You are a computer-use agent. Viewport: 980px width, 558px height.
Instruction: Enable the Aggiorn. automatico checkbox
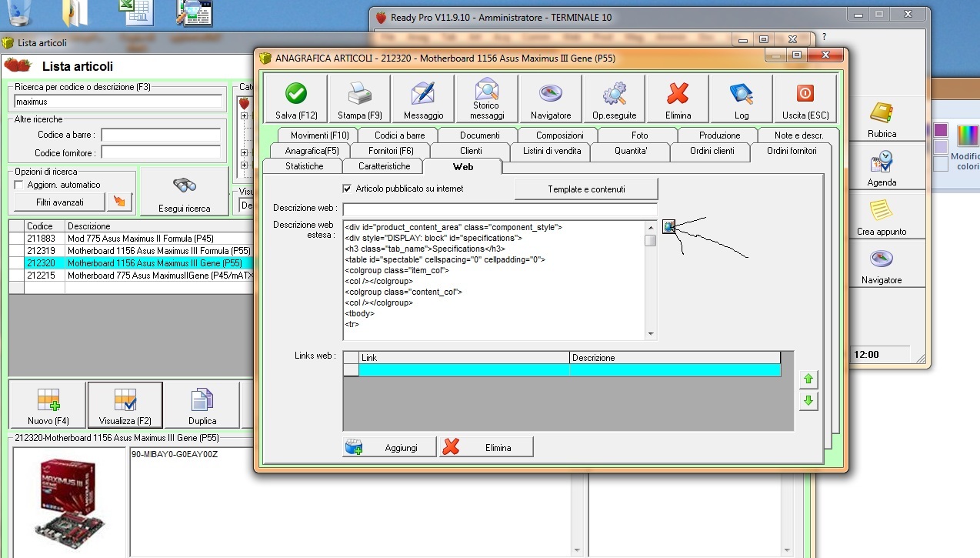[x=20, y=185]
